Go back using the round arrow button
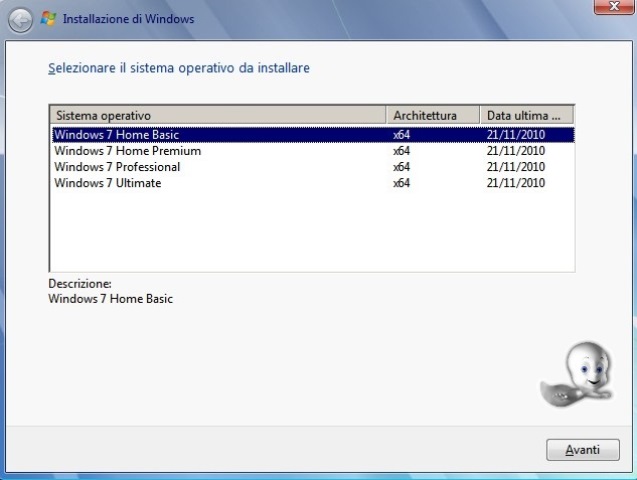The width and height of the screenshot is (637, 480). pos(20,20)
